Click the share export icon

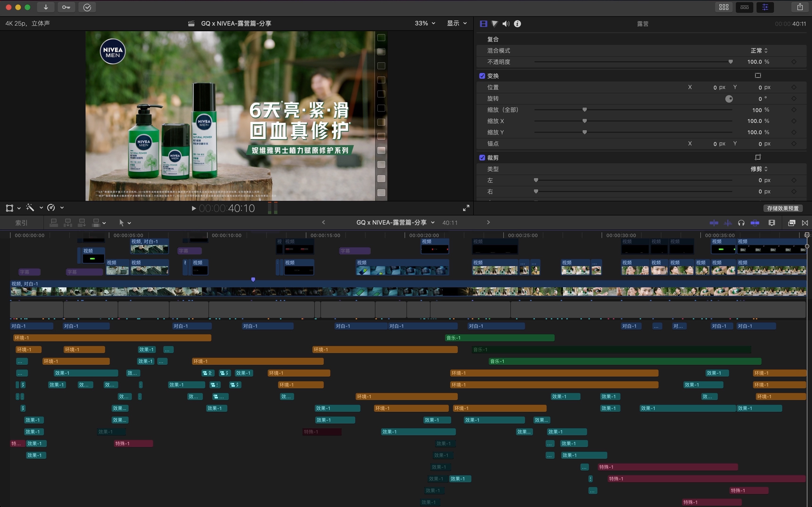pyautogui.click(x=800, y=7)
